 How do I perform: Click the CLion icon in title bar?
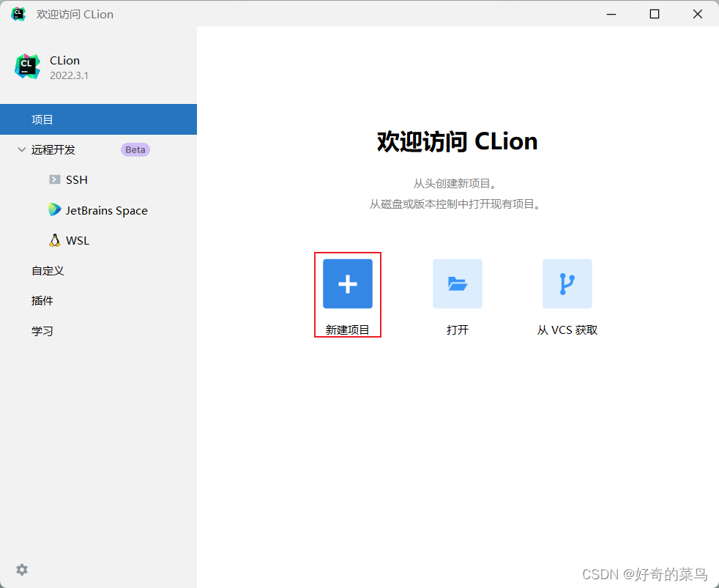point(18,14)
